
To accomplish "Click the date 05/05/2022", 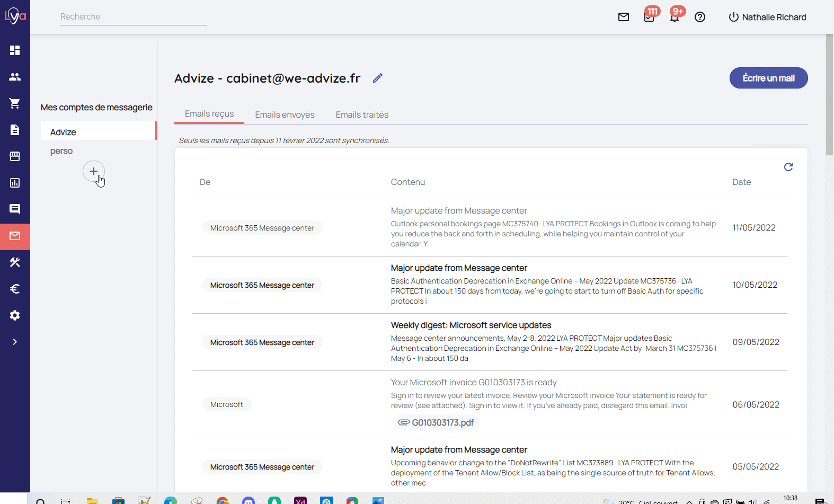I will point(756,466).
